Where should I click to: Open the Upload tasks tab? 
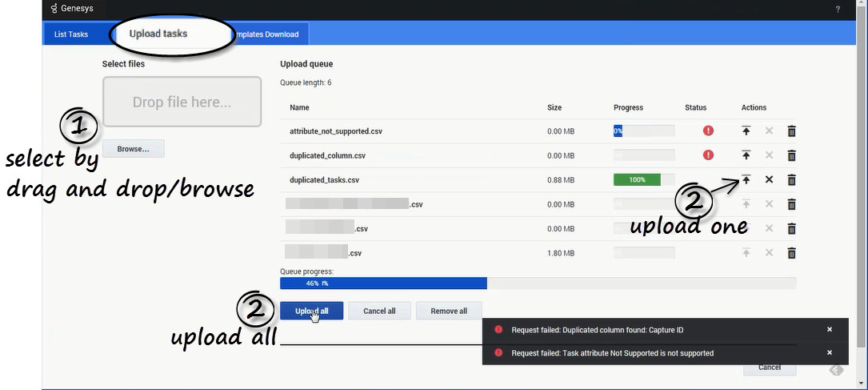pyautogui.click(x=158, y=34)
